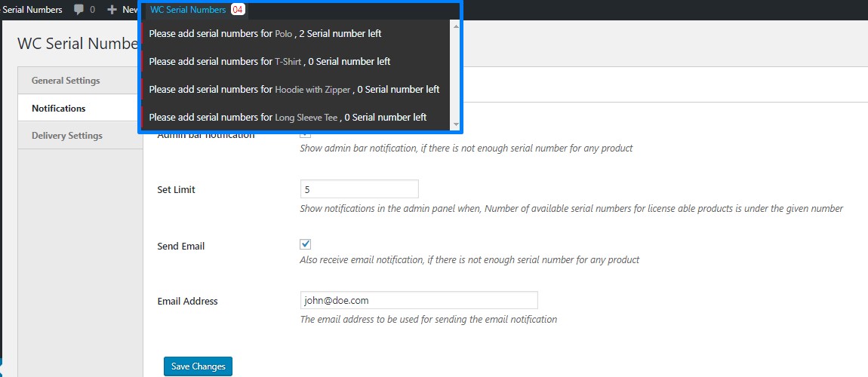
Task: Click the Email Address label
Action: point(188,302)
